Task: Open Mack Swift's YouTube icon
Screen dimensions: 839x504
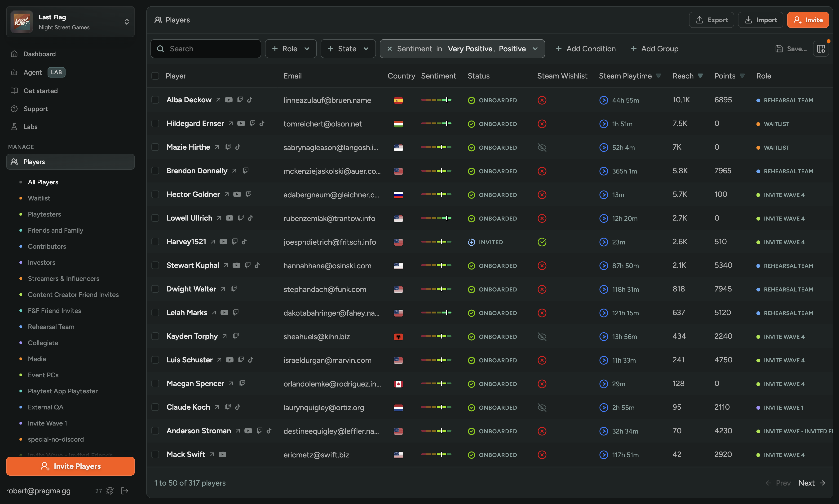Action: pos(222,454)
